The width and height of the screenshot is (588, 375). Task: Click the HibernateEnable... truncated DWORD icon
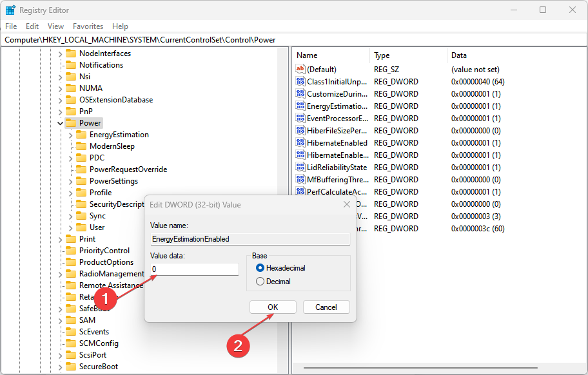pyautogui.click(x=300, y=155)
